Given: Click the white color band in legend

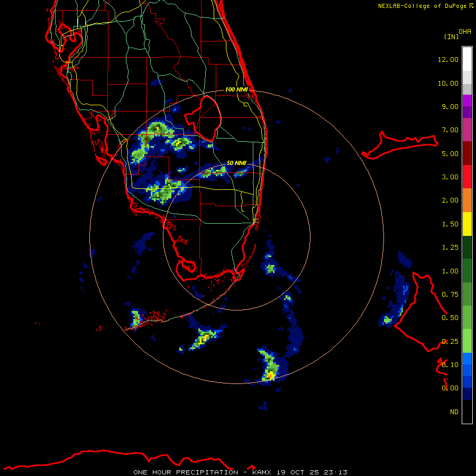Looking at the screenshot, I should pyautogui.click(x=467, y=59).
